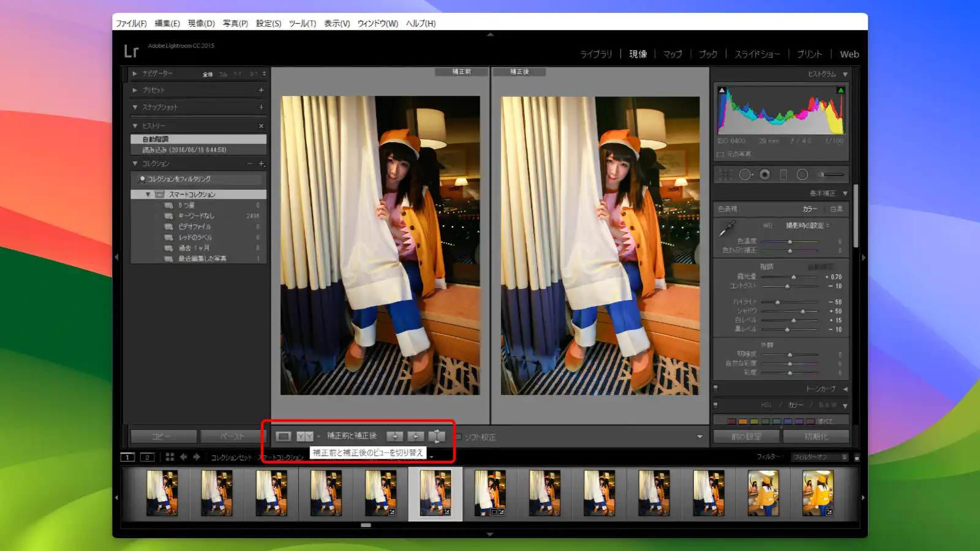Click the loupe view icon in the toolbar
Image resolution: width=980 pixels, height=551 pixels.
click(283, 436)
